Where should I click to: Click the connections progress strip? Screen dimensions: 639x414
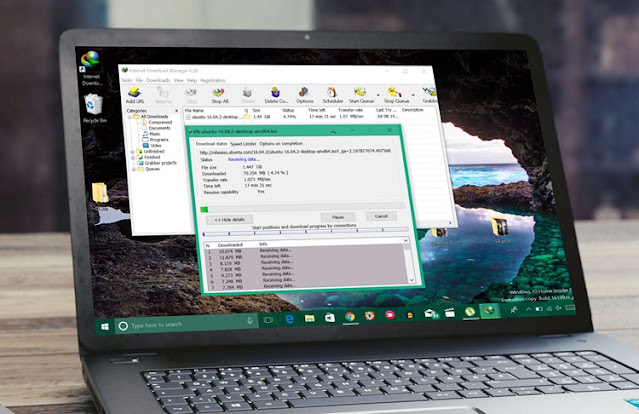[305, 231]
